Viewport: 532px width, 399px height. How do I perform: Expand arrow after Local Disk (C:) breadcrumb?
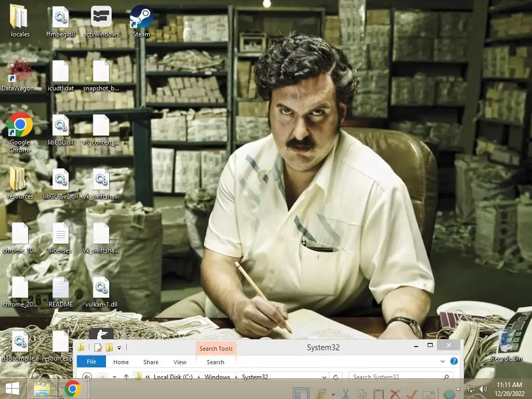(x=198, y=377)
